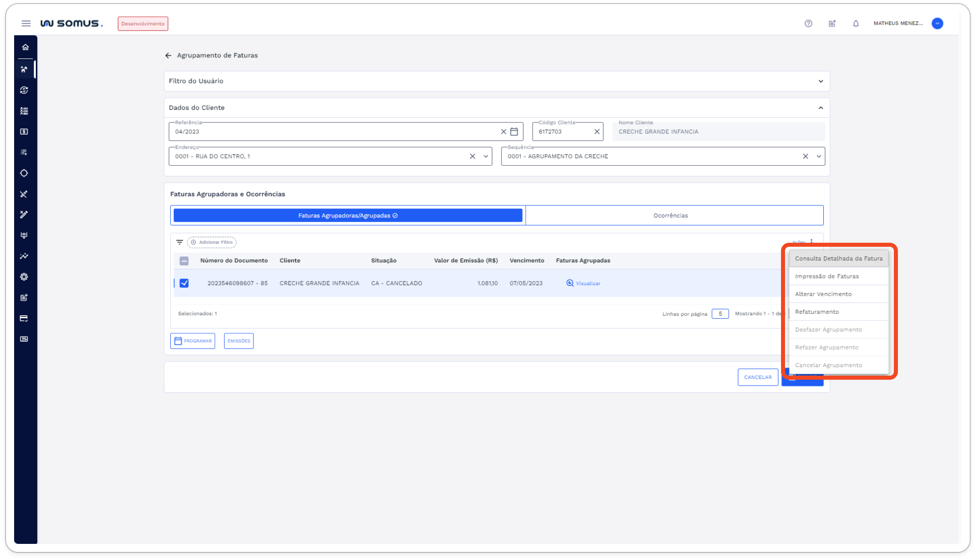976x560 pixels.
Task: Open the calendar picker in Referência field
Action: (514, 131)
